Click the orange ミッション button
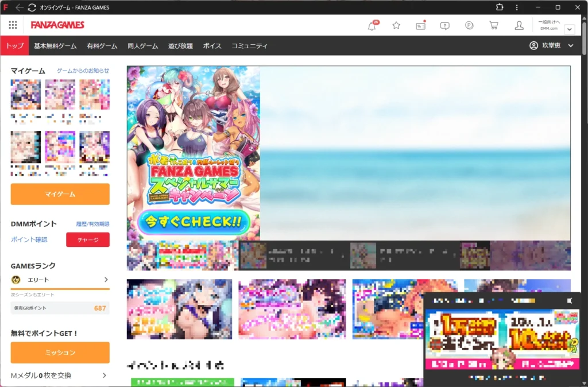588x387 pixels. pos(60,353)
